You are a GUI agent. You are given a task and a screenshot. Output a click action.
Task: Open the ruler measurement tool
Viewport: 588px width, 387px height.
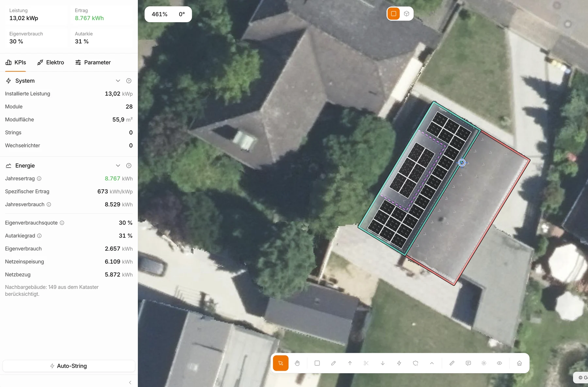(452, 363)
